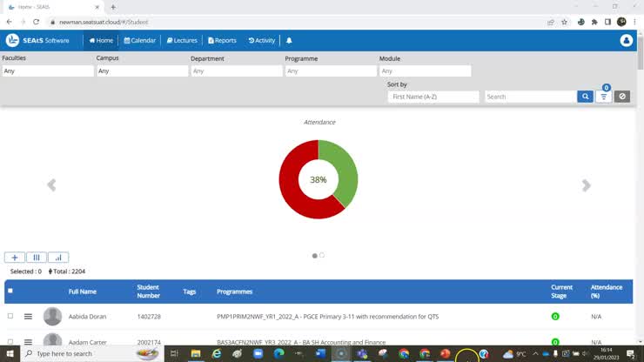Sort table by Full Name column header
This screenshot has height=362, width=644.
pyautogui.click(x=83, y=291)
